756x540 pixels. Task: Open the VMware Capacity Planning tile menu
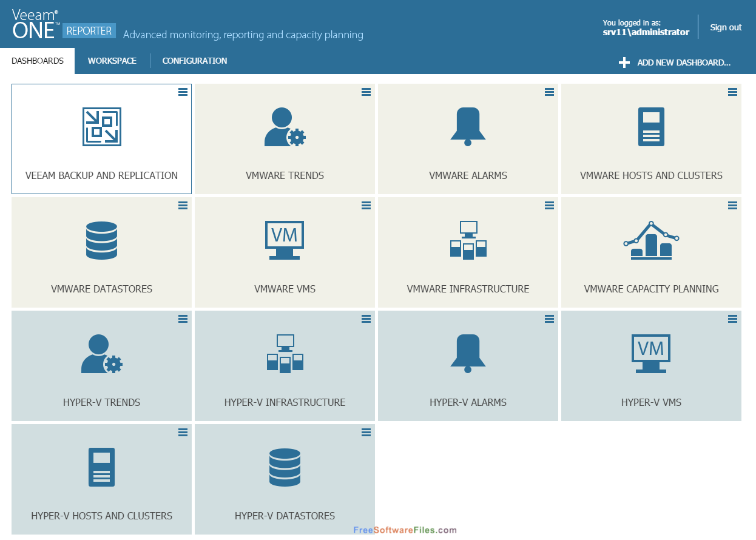[x=732, y=205]
